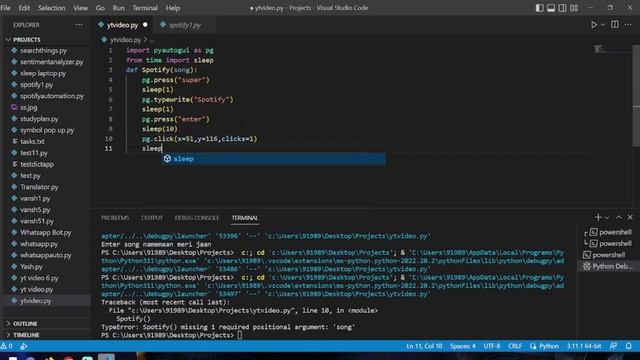Open spotifyautomation.py file
Viewport: 640px width, 360px height.
(52, 96)
